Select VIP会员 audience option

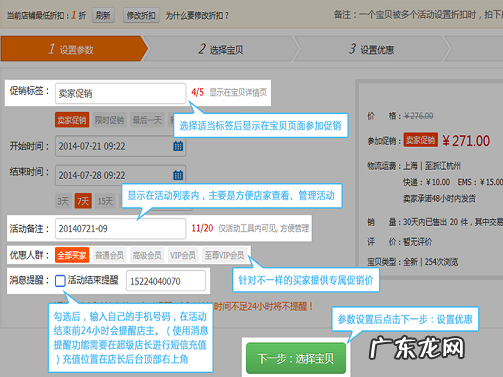(x=183, y=255)
